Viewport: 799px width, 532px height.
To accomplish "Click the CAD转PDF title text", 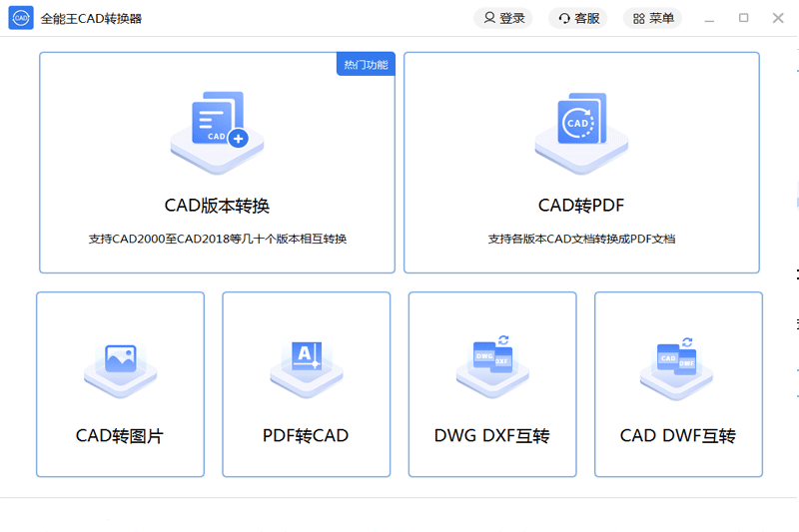I will 581,206.
